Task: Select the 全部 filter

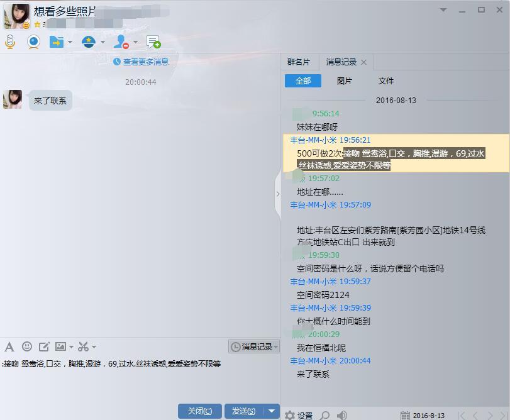Action: point(303,80)
